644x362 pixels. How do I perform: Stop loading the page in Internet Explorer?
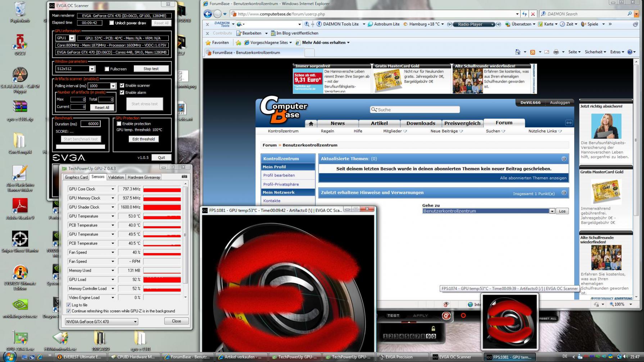[533, 14]
